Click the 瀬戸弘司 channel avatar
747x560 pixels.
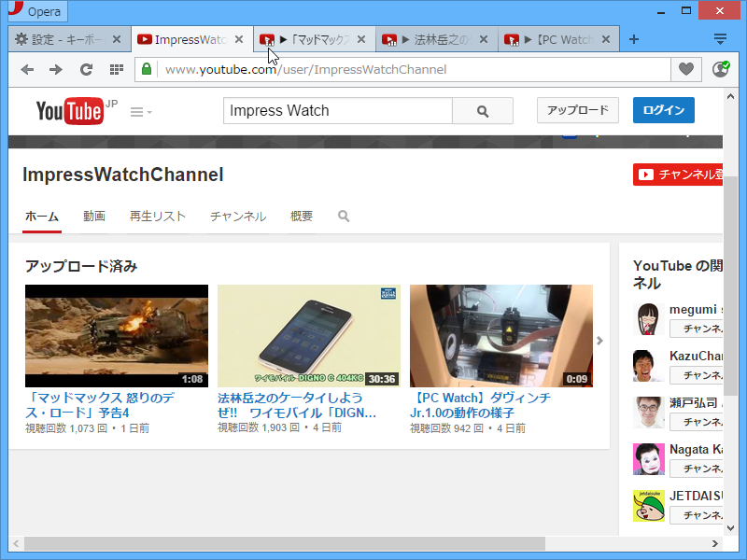point(648,413)
